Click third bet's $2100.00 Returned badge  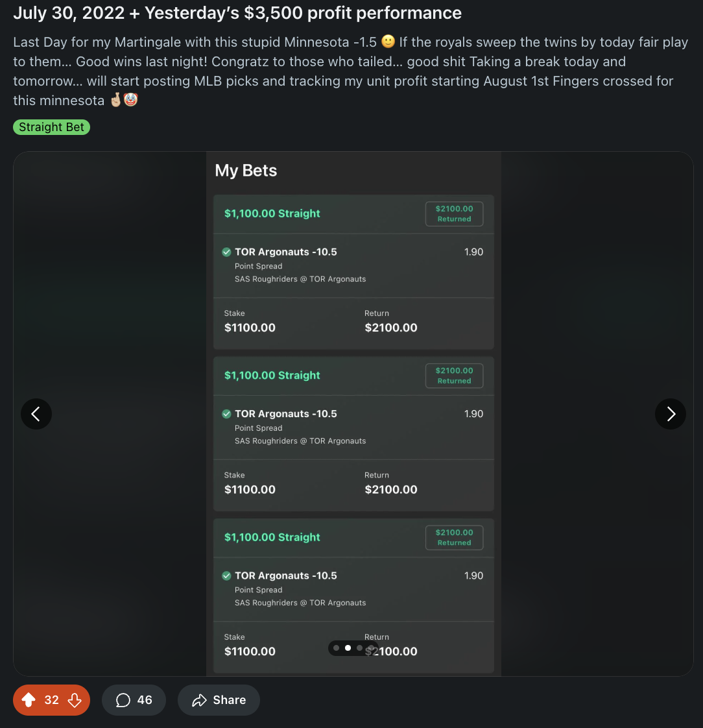[x=454, y=537]
